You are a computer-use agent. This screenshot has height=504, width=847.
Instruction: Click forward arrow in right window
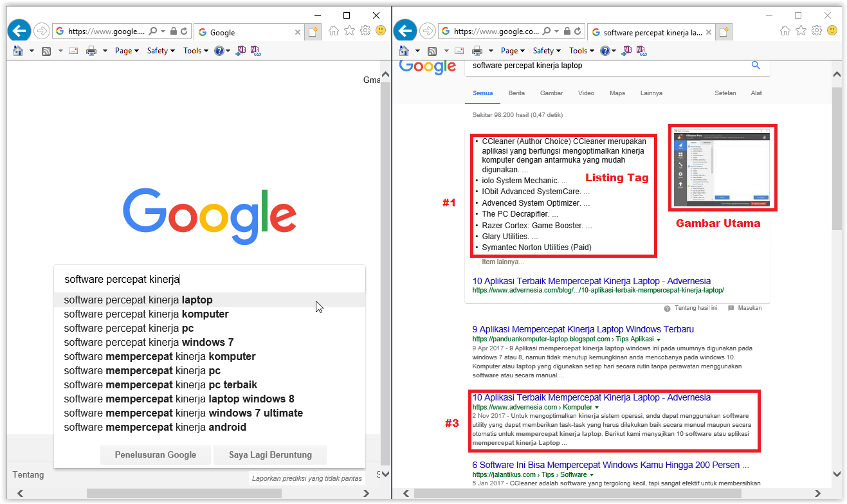[x=428, y=30]
